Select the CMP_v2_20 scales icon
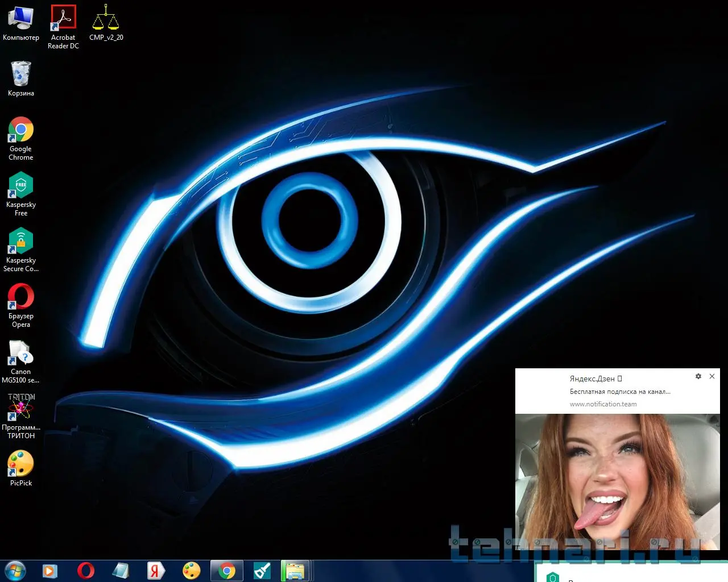The width and height of the screenshot is (728, 582). (106, 18)
